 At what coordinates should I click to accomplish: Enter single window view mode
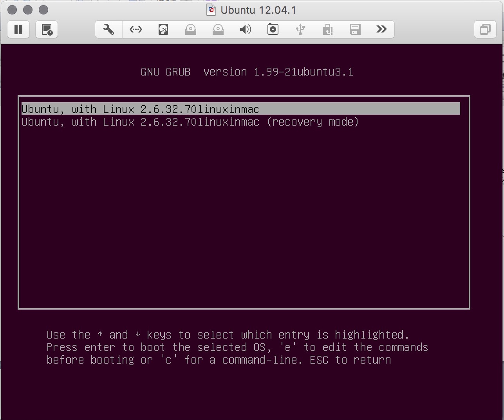point(485,29)
